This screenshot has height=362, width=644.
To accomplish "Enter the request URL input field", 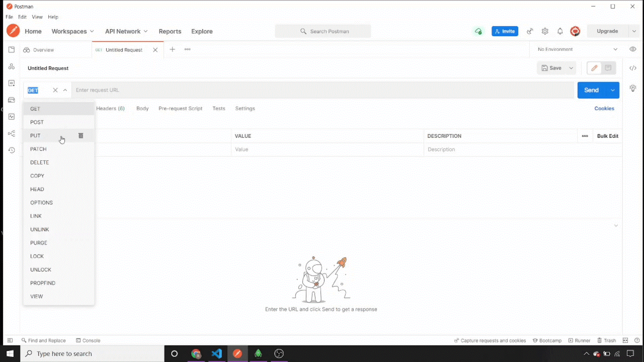I will click(x=322, y=90).
